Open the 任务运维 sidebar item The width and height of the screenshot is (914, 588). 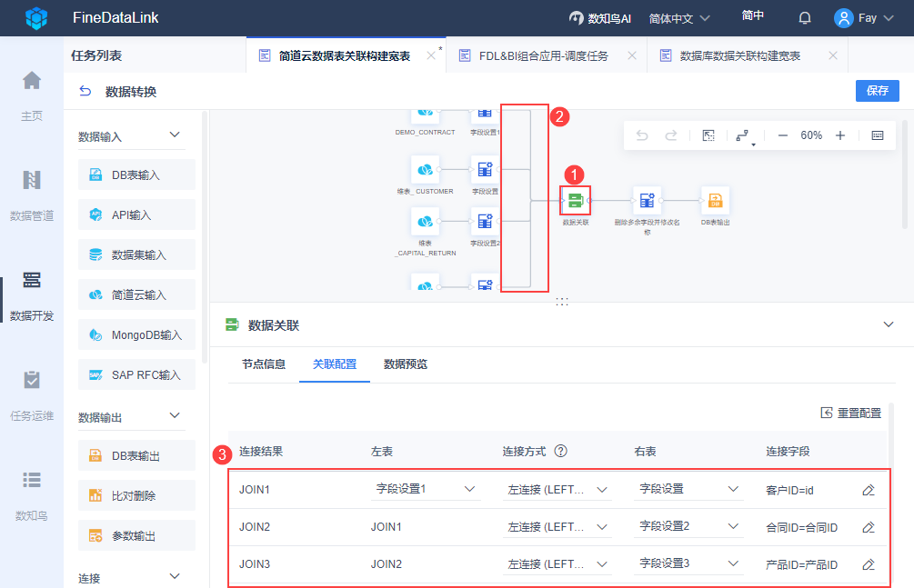pos(32,394)
